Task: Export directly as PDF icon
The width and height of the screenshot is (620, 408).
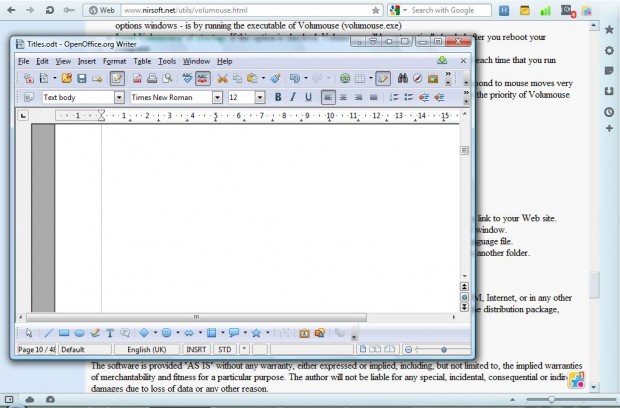Action: 137,78
